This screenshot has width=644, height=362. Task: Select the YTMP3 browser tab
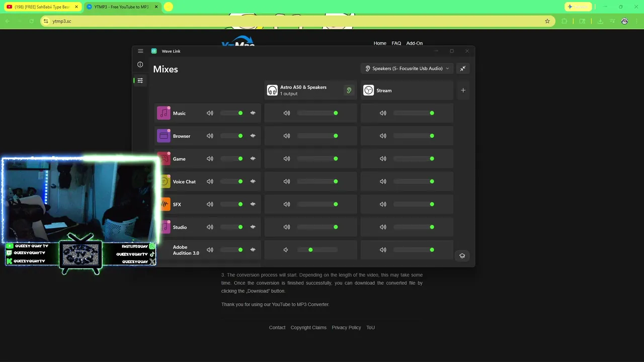[121, 7]
